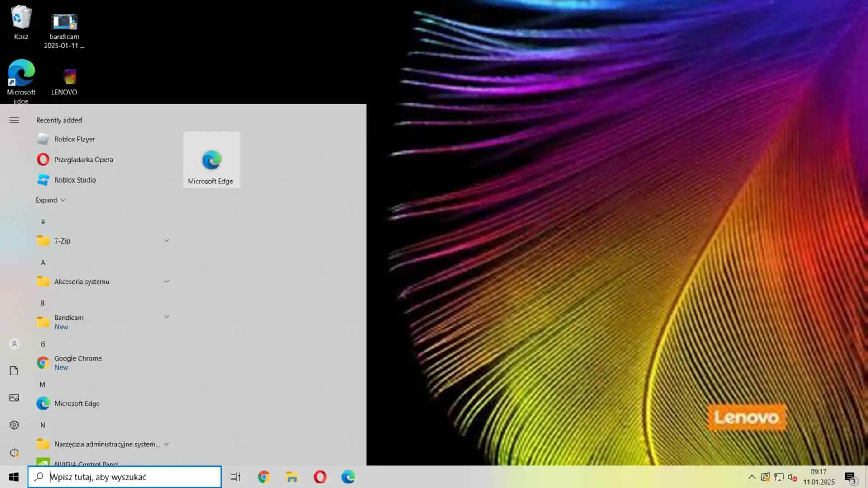Click the muted volume tray icon
The width and height of the screenshot is (868, 488).
(x=792, y=477)
